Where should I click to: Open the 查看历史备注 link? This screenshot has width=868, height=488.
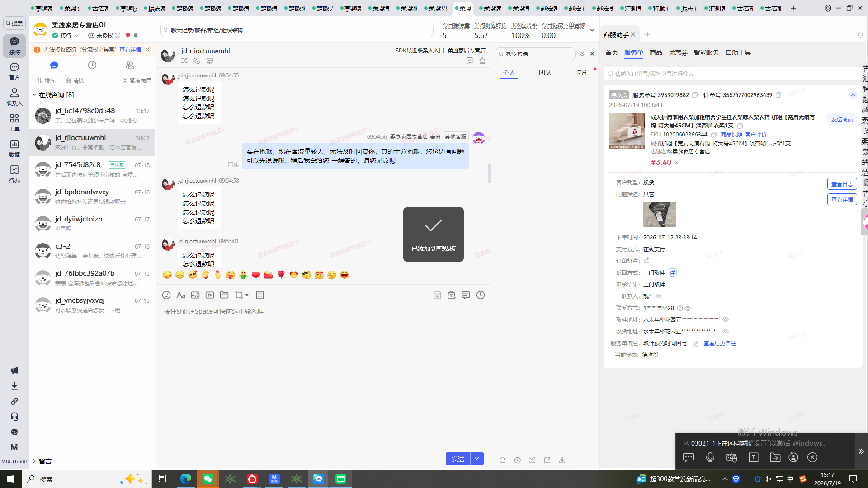click(x=720, y=343)
